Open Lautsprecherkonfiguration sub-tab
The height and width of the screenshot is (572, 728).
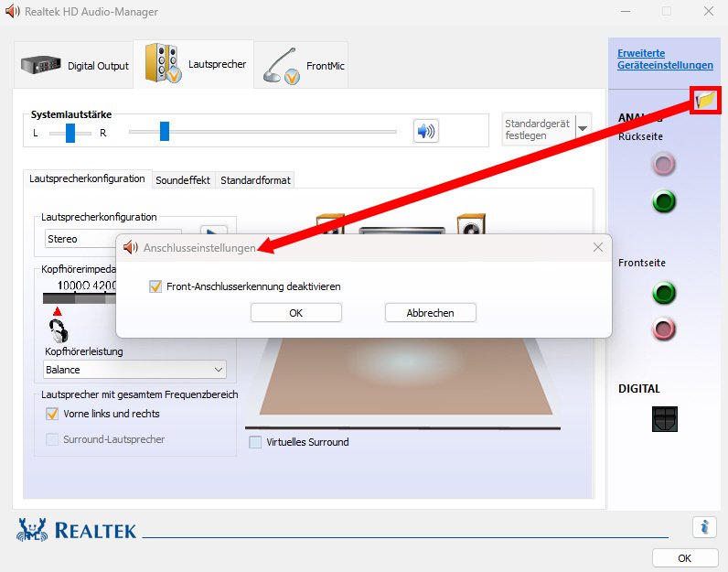point(87,178)
